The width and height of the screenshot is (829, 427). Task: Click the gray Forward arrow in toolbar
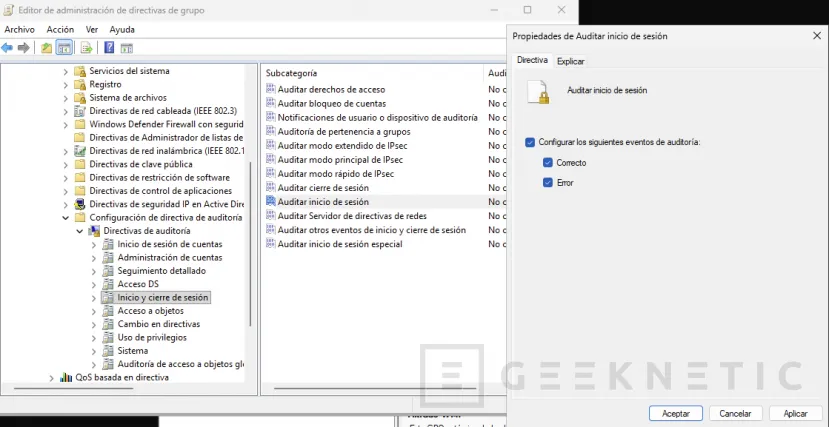(x=23, y=48)
